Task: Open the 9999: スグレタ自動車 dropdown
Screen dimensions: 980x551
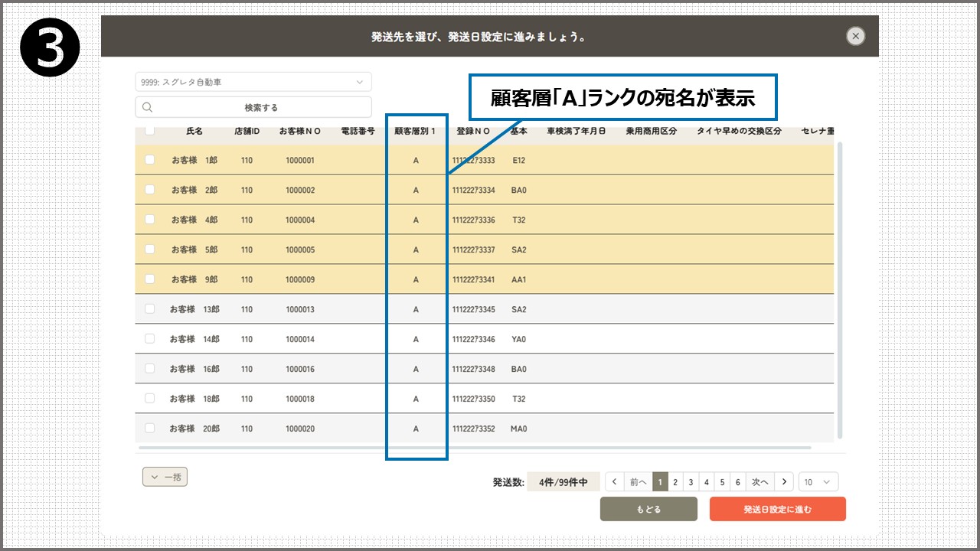Action: pos(253,82)
